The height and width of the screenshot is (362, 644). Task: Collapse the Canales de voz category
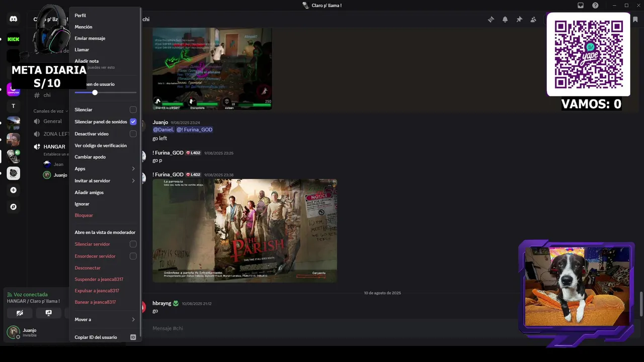50,111
